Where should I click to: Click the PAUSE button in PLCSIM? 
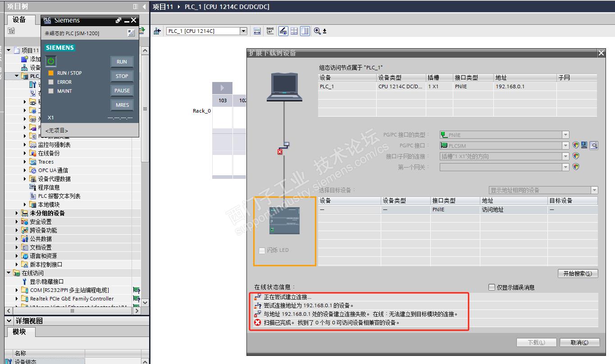click(x=122, y=91)
